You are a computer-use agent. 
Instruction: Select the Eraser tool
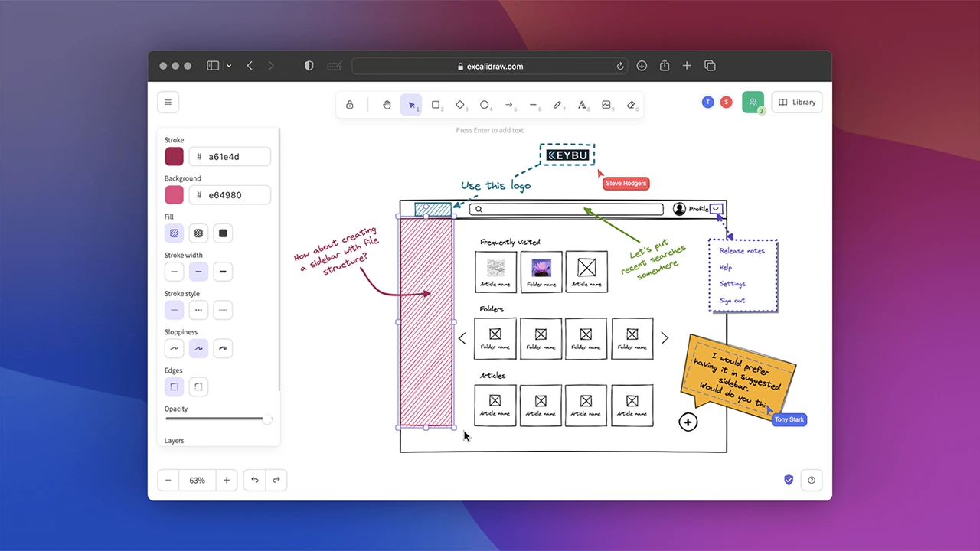[x=631, y=105]
